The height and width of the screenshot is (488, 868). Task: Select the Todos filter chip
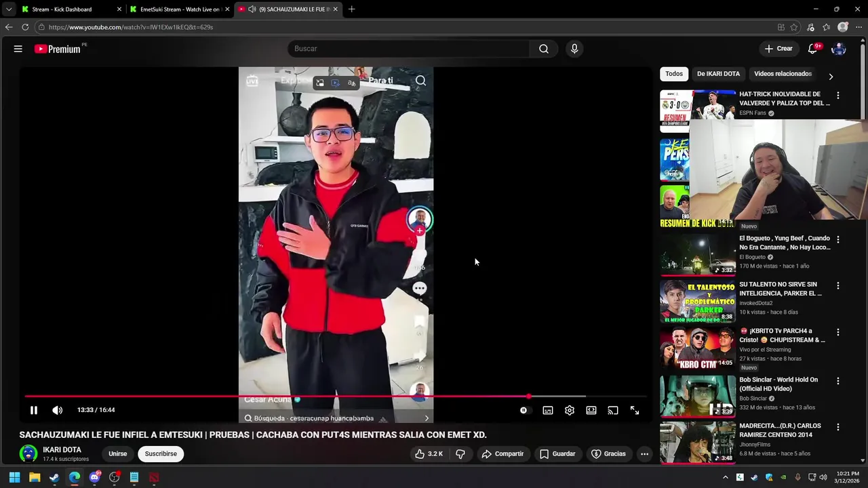pos(674,74)
